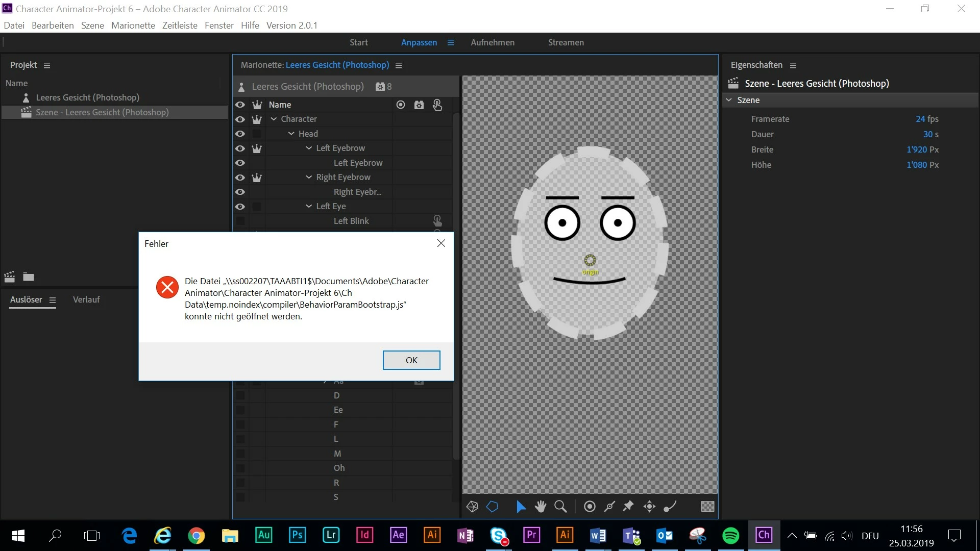Collapse the Szene properties section
The height and width of the screenshot is (551, 980).
tap(729, 100)
